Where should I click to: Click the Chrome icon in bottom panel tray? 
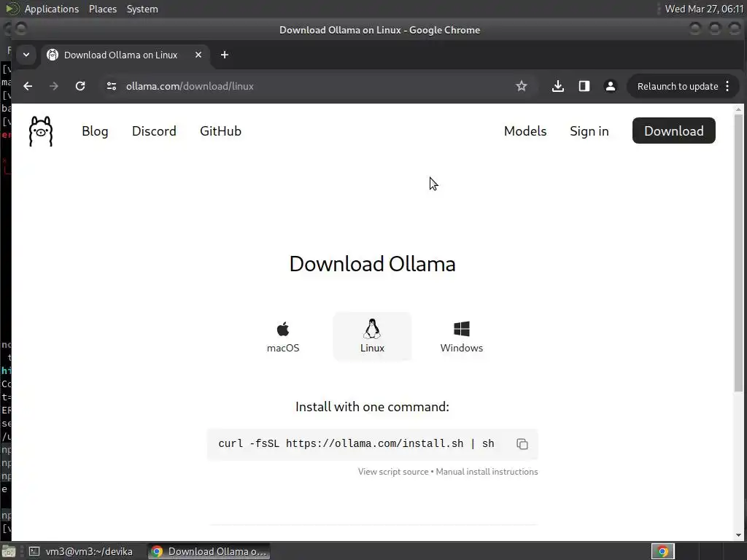point(662,551)
